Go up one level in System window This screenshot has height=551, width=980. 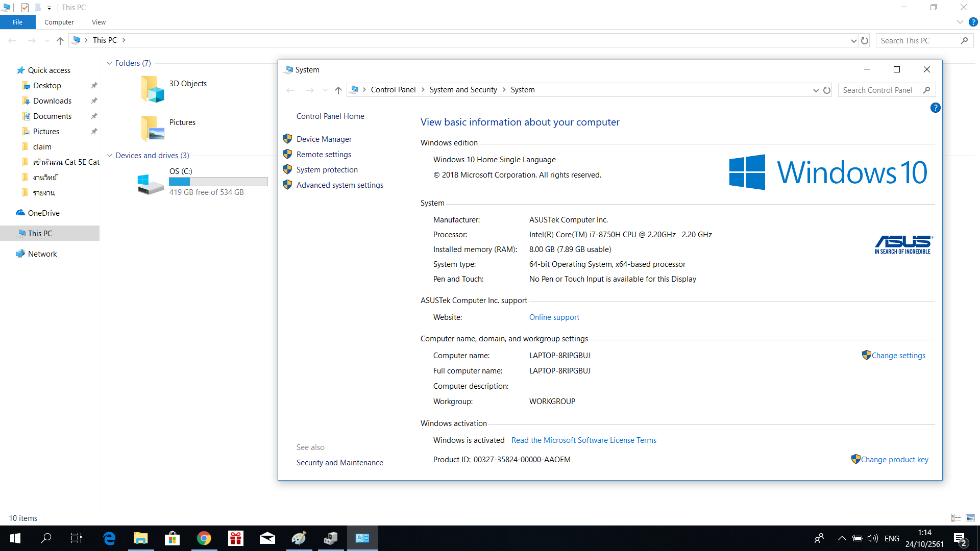338,90
